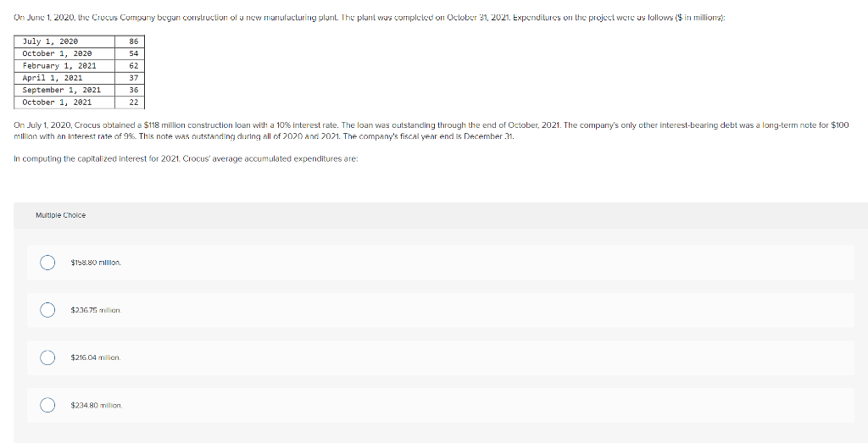Pick the $234.80 million radio button
The width and height of the screenshot is (868, 443).
47,406
